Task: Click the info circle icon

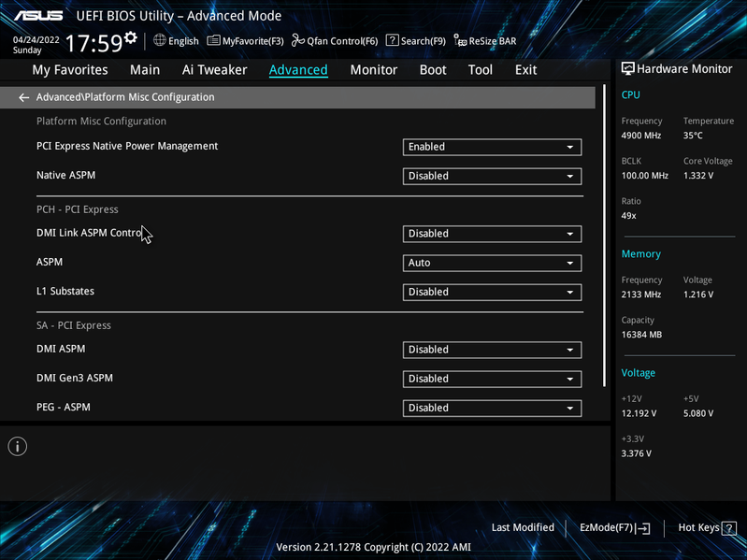Action: tap(18, 446)
